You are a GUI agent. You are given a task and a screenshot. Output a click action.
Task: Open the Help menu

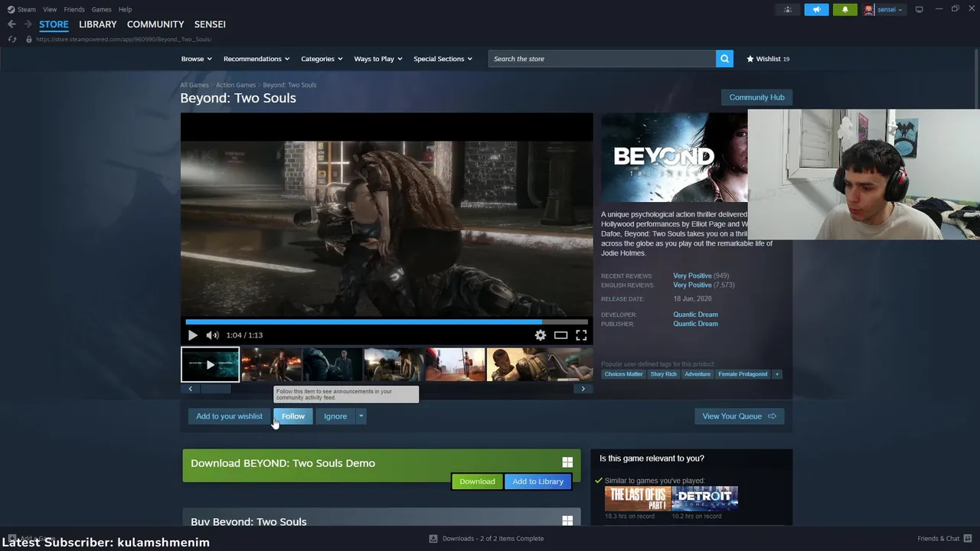coord(125,9)
